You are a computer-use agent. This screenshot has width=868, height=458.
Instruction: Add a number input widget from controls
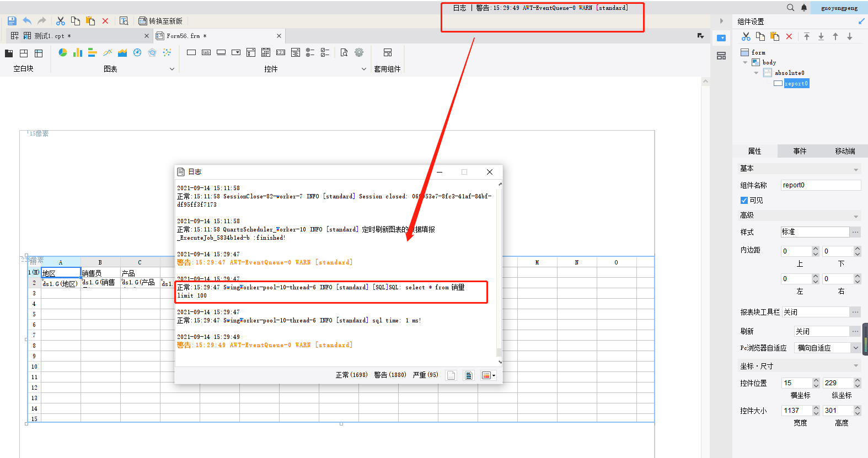(281, 52)
